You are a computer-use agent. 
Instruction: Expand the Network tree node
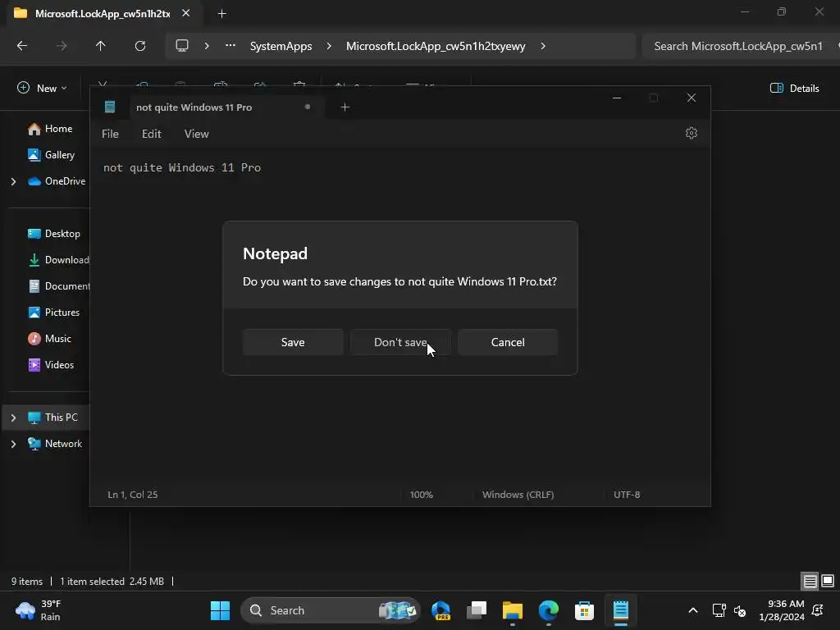pyautogui.click(x=13, y=444)
